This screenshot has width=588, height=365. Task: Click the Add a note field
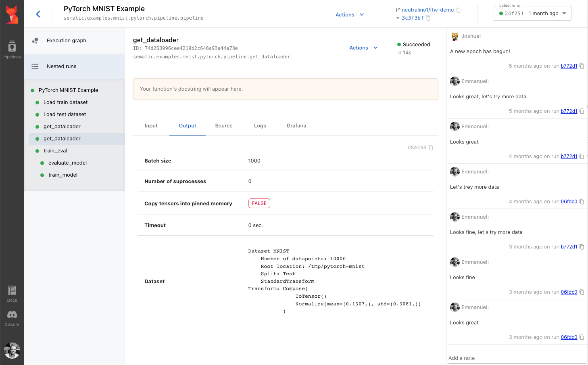pos(517,358)
